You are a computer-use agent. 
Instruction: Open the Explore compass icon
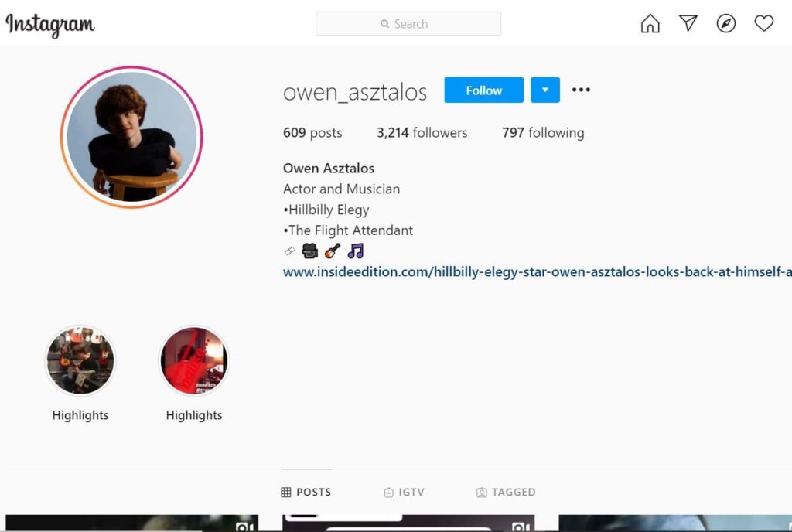(x=725, y=23)
